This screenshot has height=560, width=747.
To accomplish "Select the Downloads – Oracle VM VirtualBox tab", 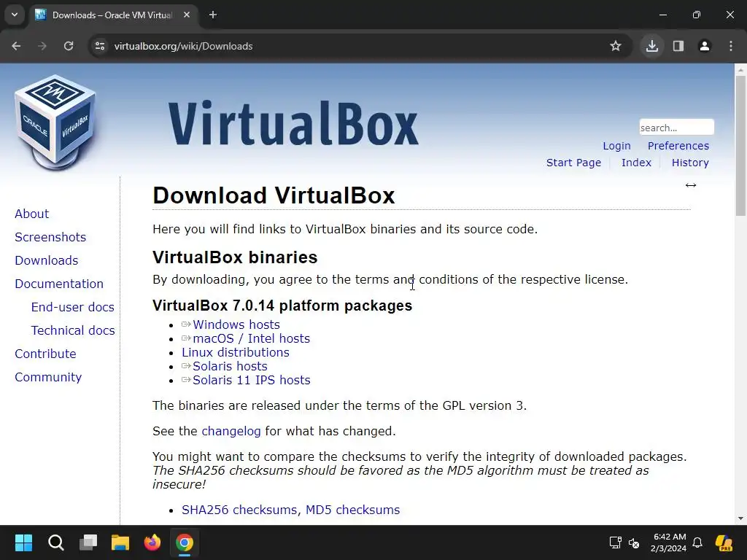I will pos(112,15).
